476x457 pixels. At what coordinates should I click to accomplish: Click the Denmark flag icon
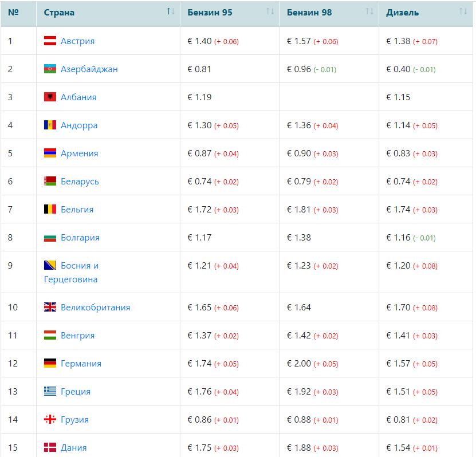point(50,447)
